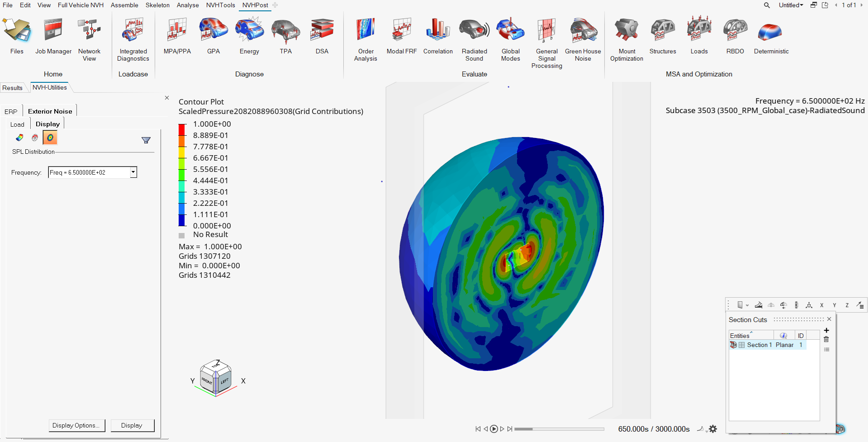Open section cuts list options icon
This screenshot has width=868, height=442.
coord(826,350)
